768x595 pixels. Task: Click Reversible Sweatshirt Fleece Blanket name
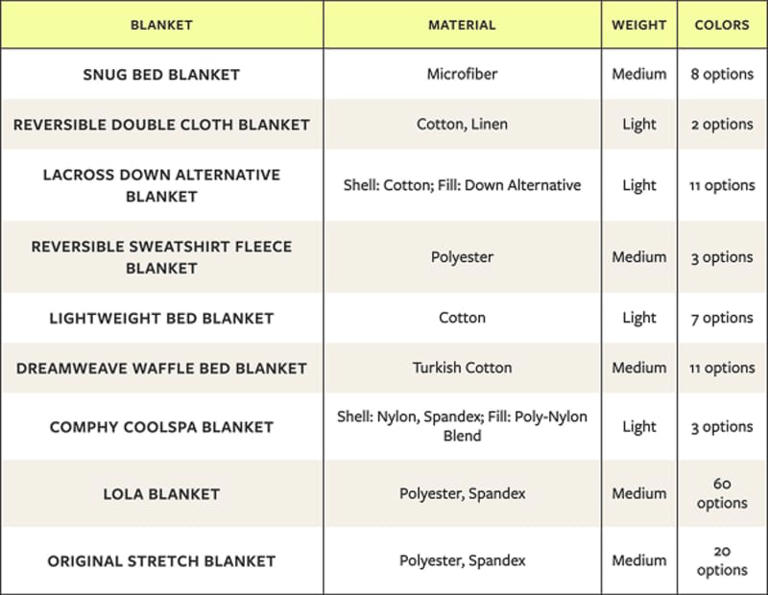point(162,257)
